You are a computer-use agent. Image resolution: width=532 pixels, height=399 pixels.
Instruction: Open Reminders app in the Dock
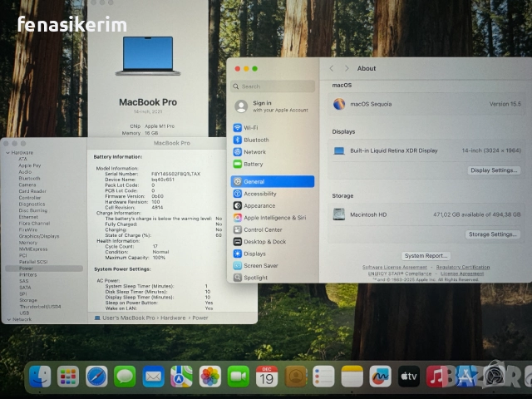point(323,377)
